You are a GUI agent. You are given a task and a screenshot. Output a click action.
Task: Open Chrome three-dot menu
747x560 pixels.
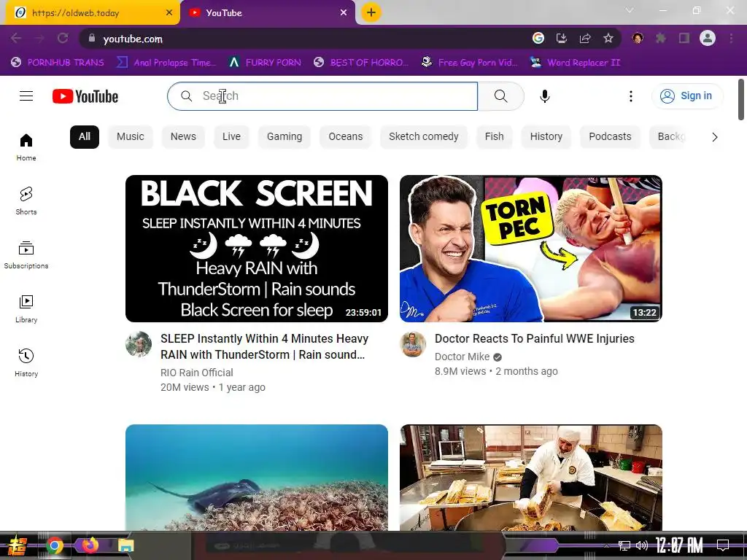click(731, 39)
